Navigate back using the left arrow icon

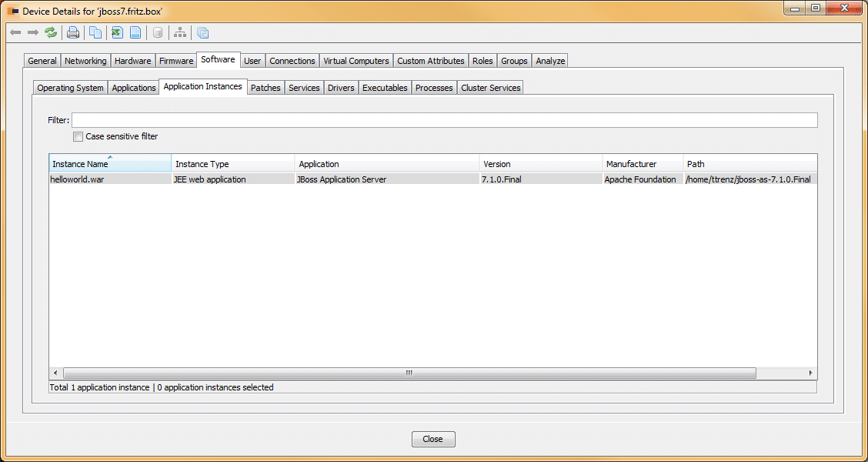point(15,32)
